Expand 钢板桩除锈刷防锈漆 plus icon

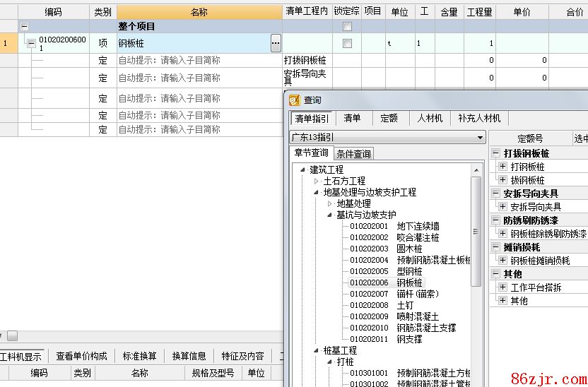point(502,234)
